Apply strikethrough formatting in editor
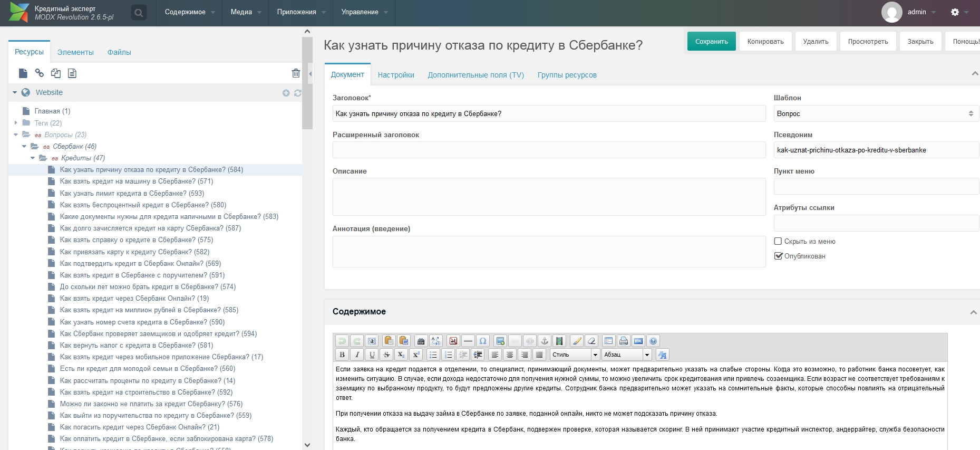Image resolution: width=980 pixels, height=450 pixels. (386, 355)
